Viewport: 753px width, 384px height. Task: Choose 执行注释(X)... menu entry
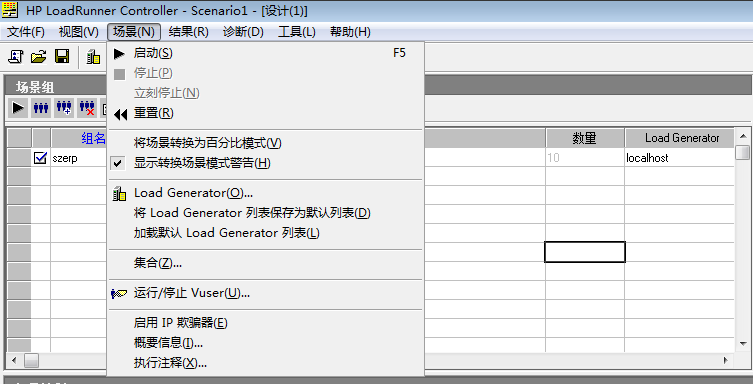click(x=266, y=363)
